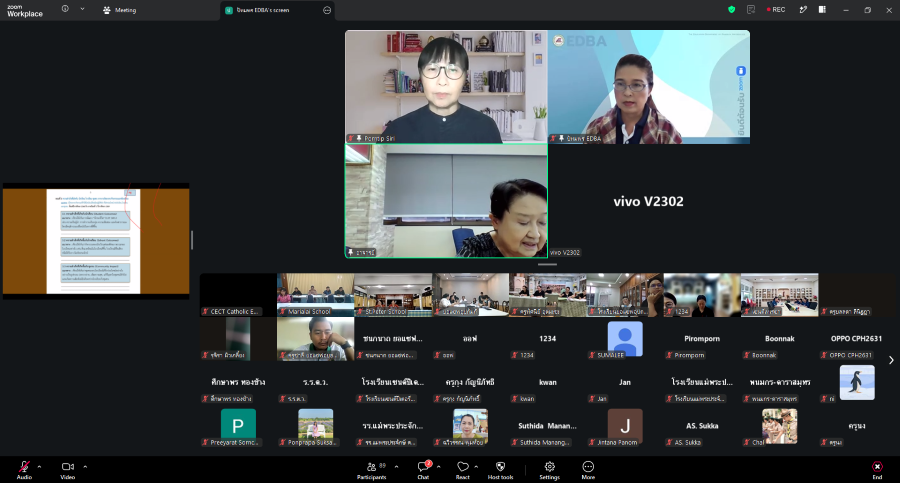Image resolution: width=900 pixels, height=483 pixels.
Task: Expand Video options caret
Action: [85, 466]
